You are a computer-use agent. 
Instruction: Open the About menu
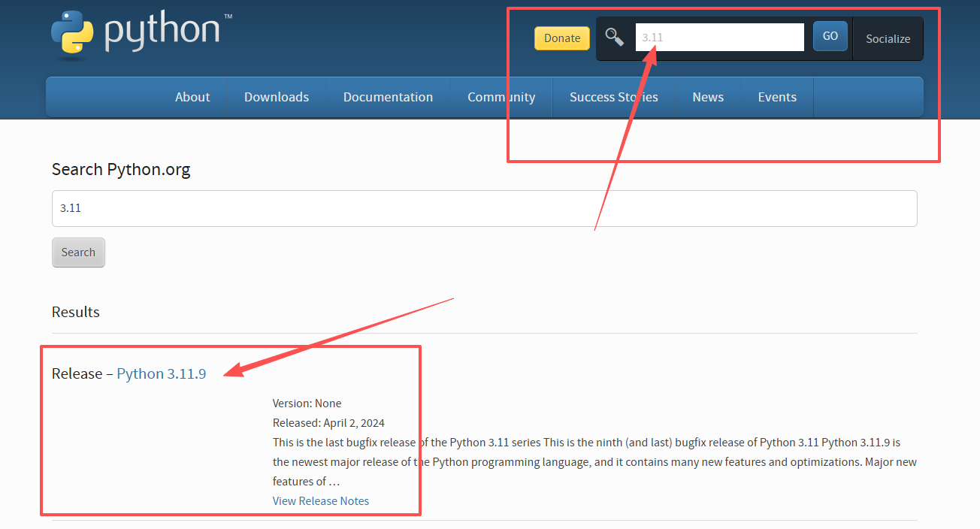[x=192, y=97]
